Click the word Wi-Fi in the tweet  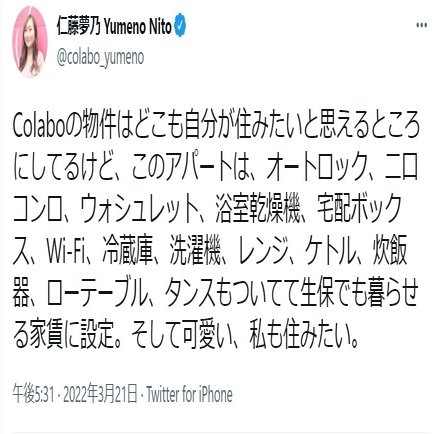[65, 251]
